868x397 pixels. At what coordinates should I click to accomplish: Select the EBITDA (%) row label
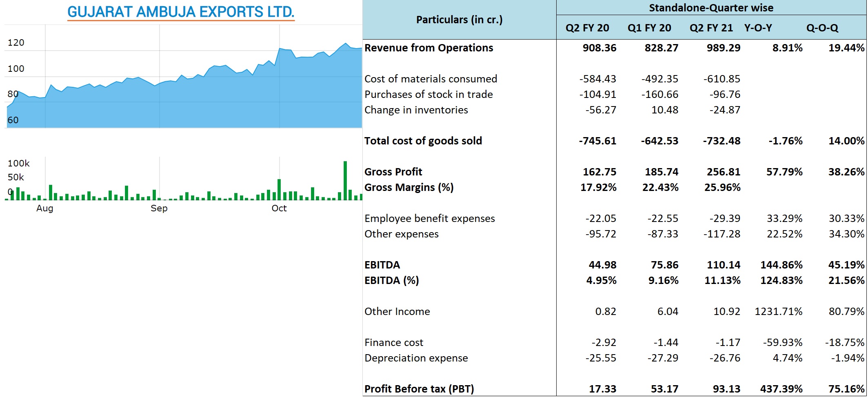(x=391, y=280)
